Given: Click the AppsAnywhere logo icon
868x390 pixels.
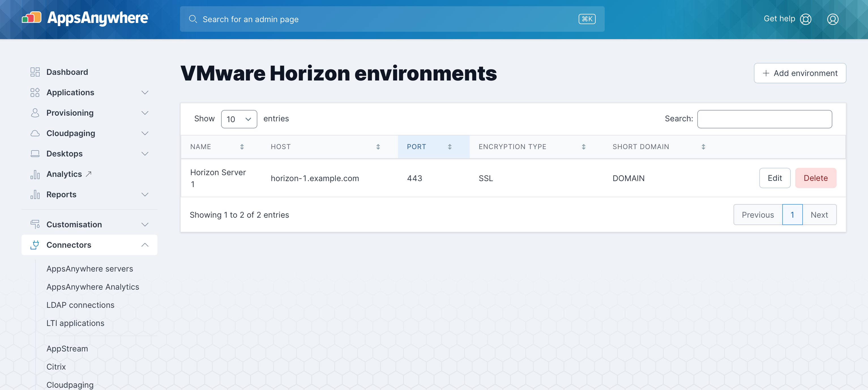Looking at the screenshot, I should click(32, 18).
